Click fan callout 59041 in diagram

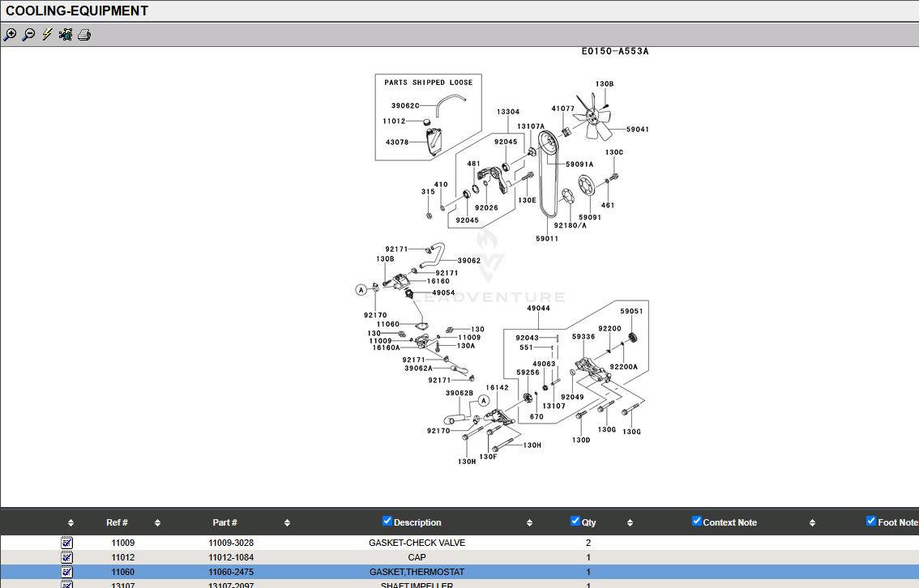point(637,130)
